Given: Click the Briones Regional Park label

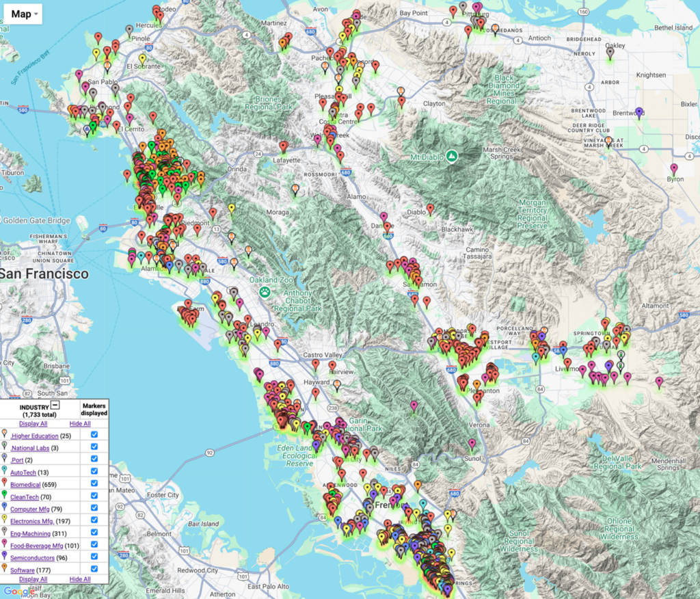Looking at the screenshot, I should coord(269,103).
